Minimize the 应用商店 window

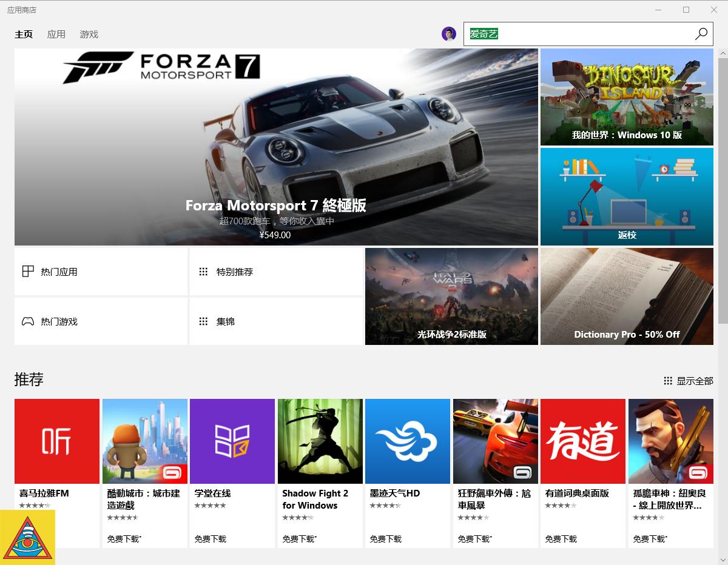point(658,10)
